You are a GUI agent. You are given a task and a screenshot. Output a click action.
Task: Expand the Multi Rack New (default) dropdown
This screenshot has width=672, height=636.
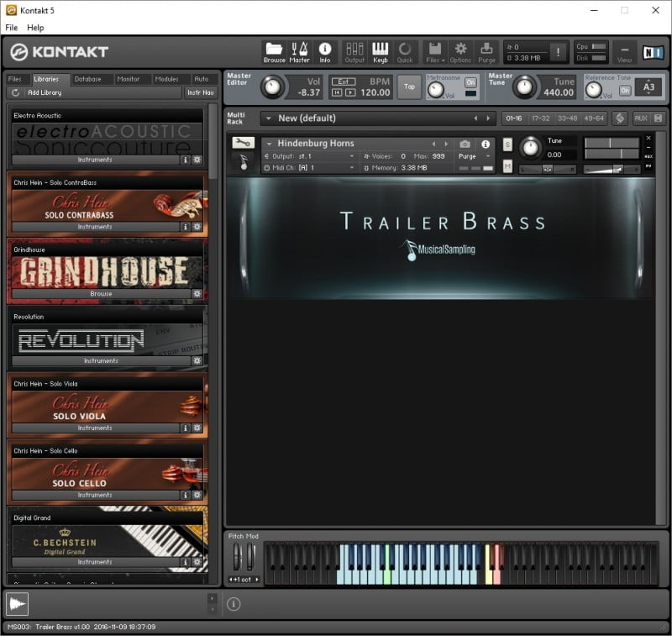tap(269, 118)
